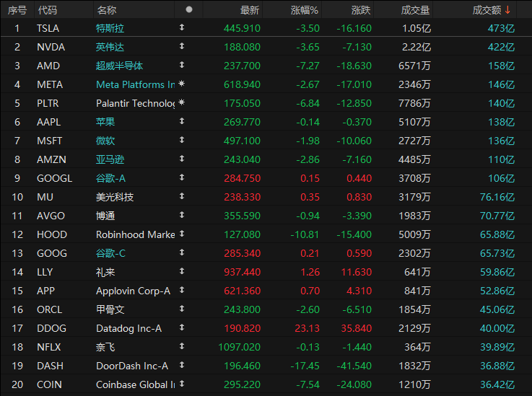Click the TSLA ticker code

tap(48, 28)
